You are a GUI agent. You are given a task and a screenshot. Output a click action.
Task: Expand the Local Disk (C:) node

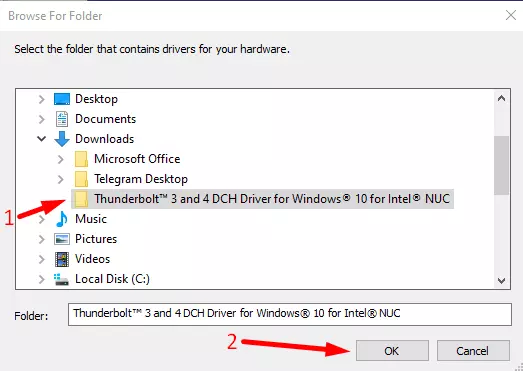[x=41, y=279]
